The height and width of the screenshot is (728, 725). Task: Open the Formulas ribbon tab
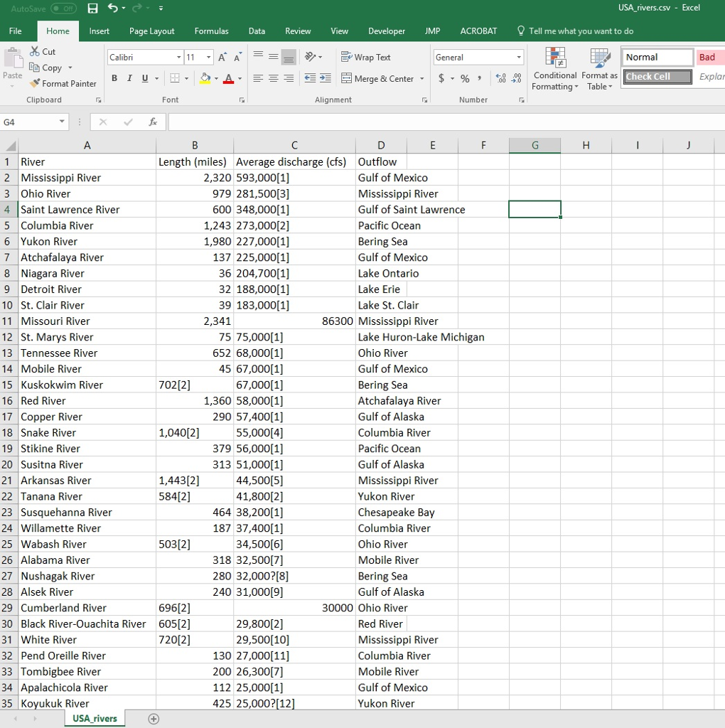click(211, 31)
